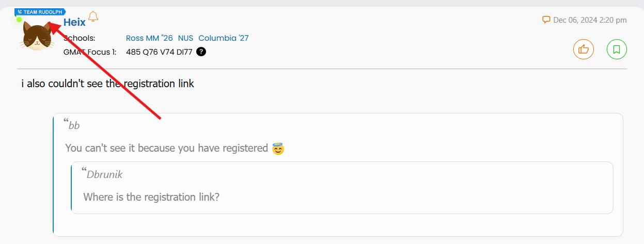The width and height of the screenshot is (644, 244).
Task: Click quoted reply "You can't see it"
Action: click(165, 149)
